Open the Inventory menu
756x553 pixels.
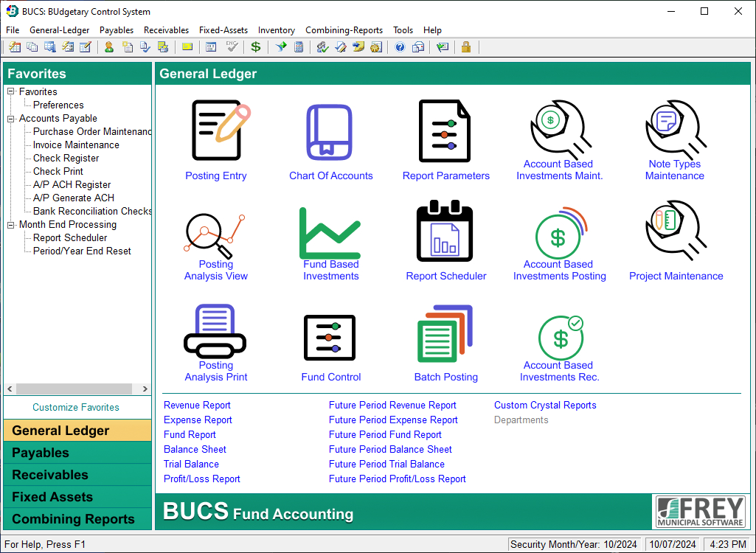[276, 30]
